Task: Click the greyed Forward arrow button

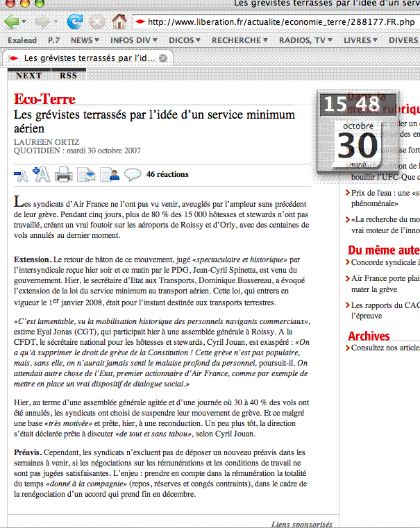Action: click(x=42, y=22)
